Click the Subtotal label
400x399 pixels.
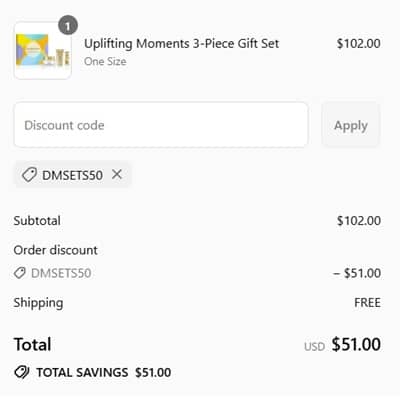coord(37,221)
